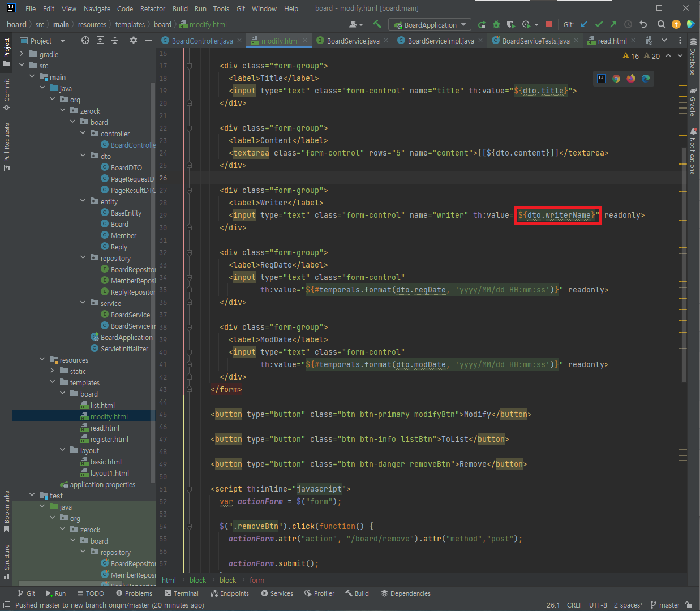The height and width of the screenshot is (611, 700).
Task: Toggle the Database tool window
Action: pyautogui.click(x=693, y=57)
